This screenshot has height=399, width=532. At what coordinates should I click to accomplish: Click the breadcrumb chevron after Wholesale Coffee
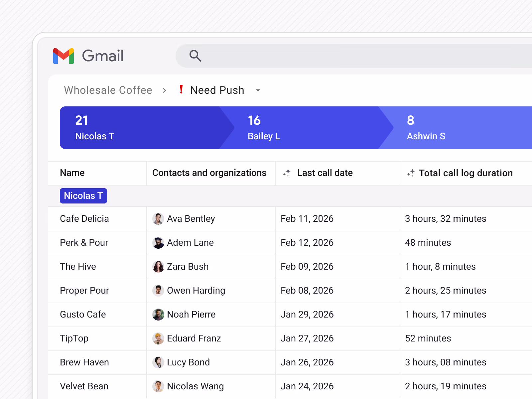point(164,90)
